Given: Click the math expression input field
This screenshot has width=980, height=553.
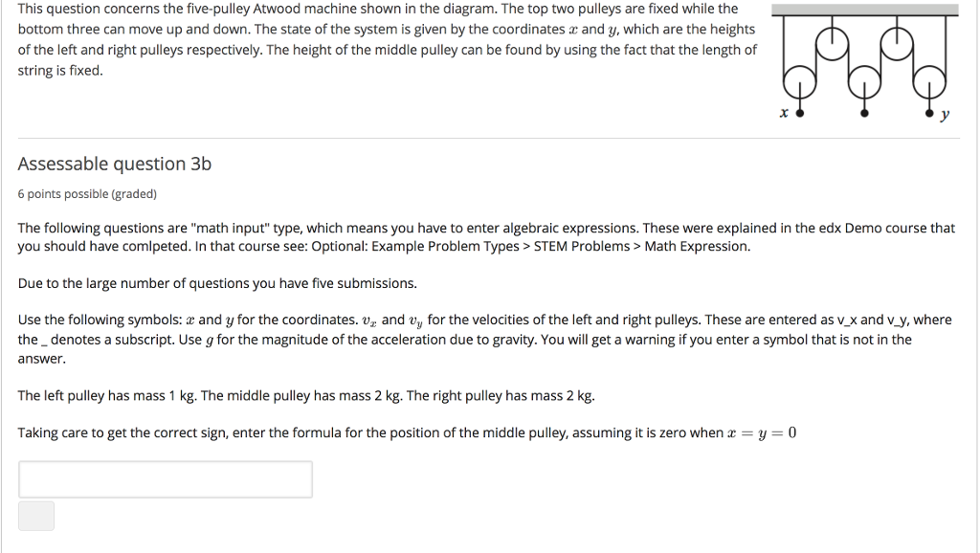Looking at the screenshot, I should (x=165, y=478).
